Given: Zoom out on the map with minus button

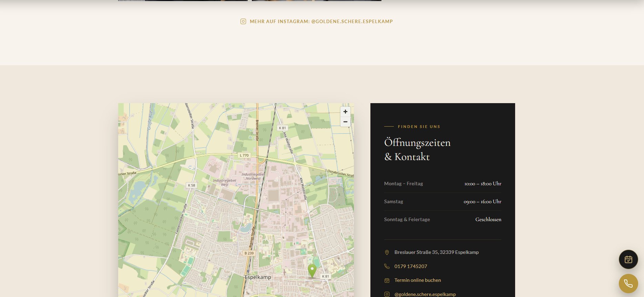Looking at the screenshot, I should coord(345,122).
